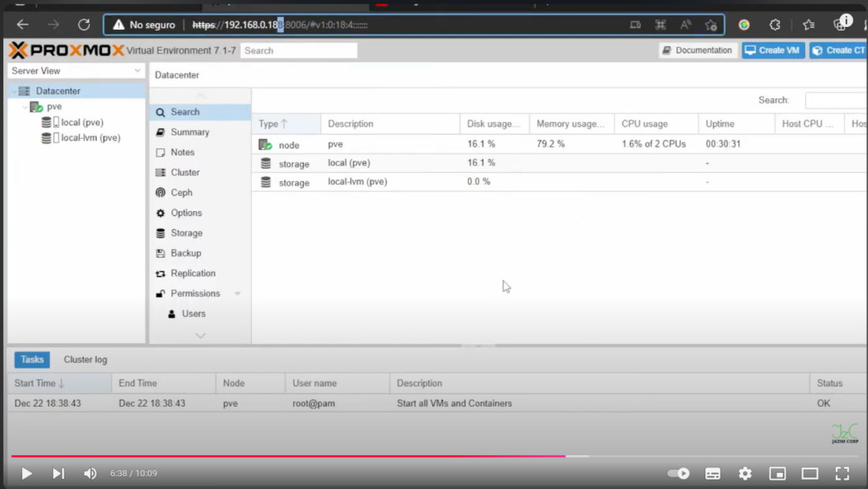Open the Storage menu item
The image size is (868, 489).
186,233
